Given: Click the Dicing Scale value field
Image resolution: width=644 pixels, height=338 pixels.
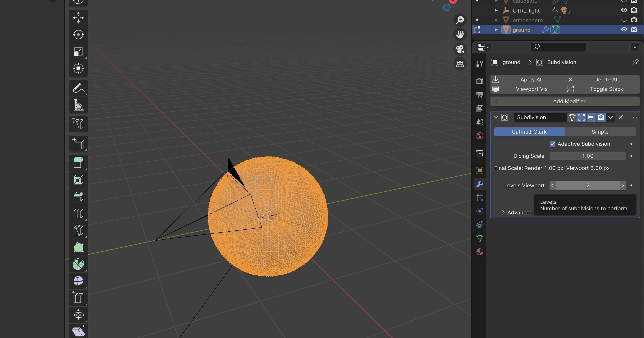Looking at the screenshot, I should 587,156.
